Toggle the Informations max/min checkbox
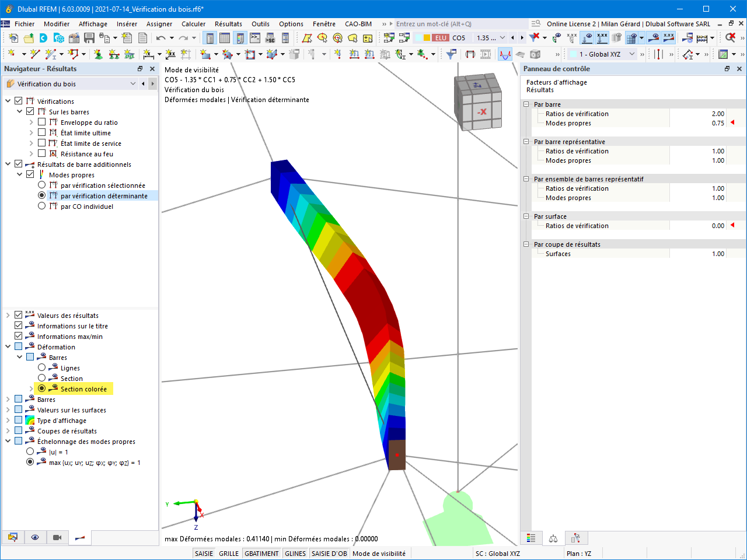 (x=19, y=336)
